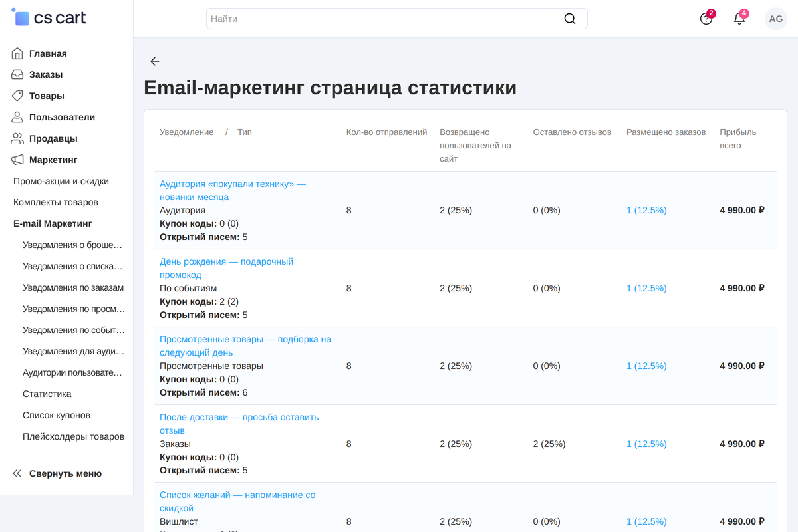Open Аудитории пользователей
798x532 pixels.
coord(72,372)
